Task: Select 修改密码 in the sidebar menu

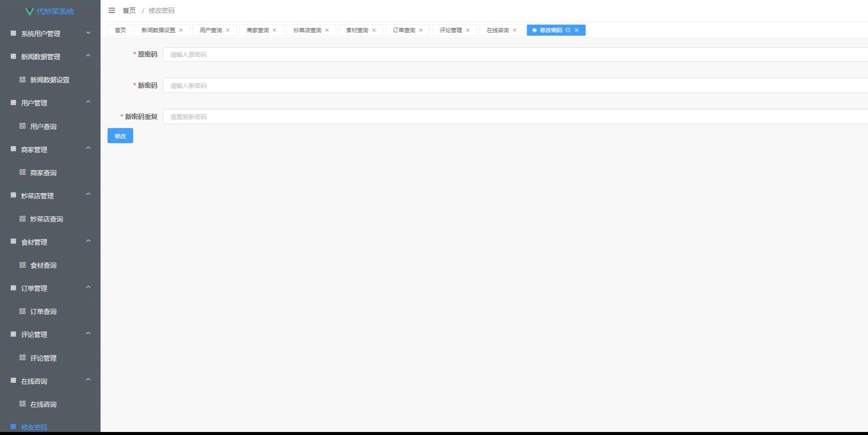Action: (x=34, y=427)
